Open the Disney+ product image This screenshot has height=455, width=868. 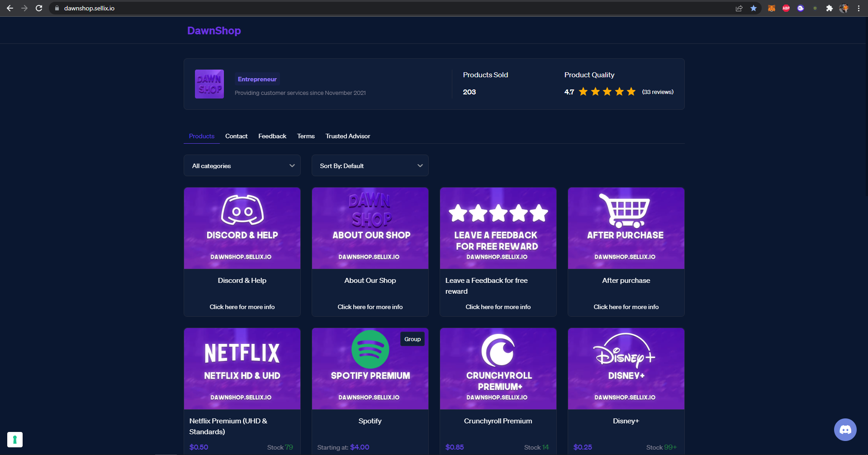coord(626,369)
